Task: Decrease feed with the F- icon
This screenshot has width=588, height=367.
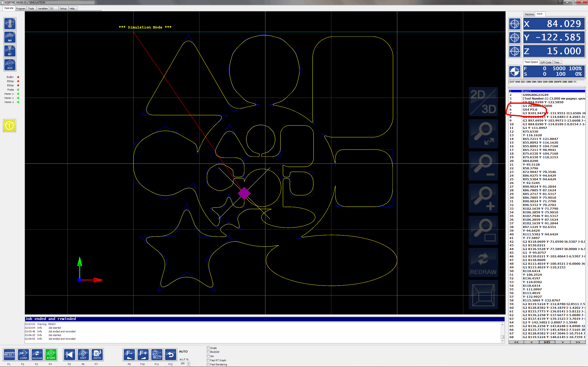Action: point(129,354)
